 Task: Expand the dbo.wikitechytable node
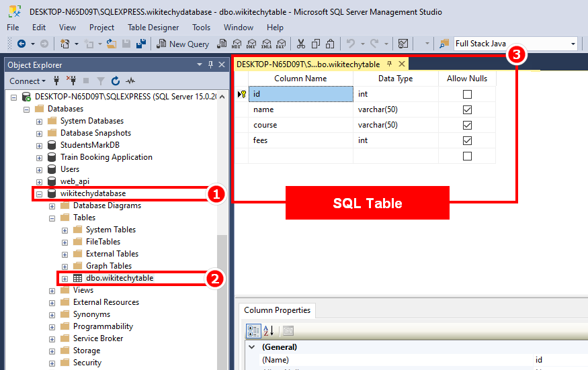click(65, 278)
